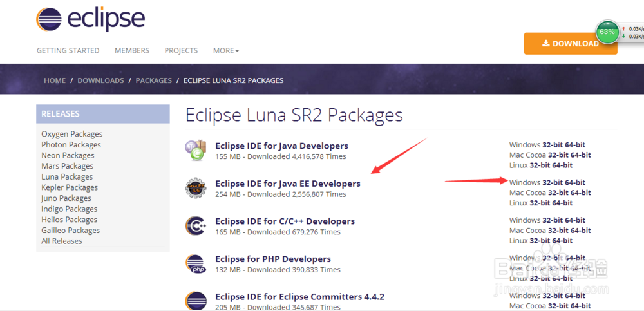Open Kepler Packages in Releases

click(70, 187)
